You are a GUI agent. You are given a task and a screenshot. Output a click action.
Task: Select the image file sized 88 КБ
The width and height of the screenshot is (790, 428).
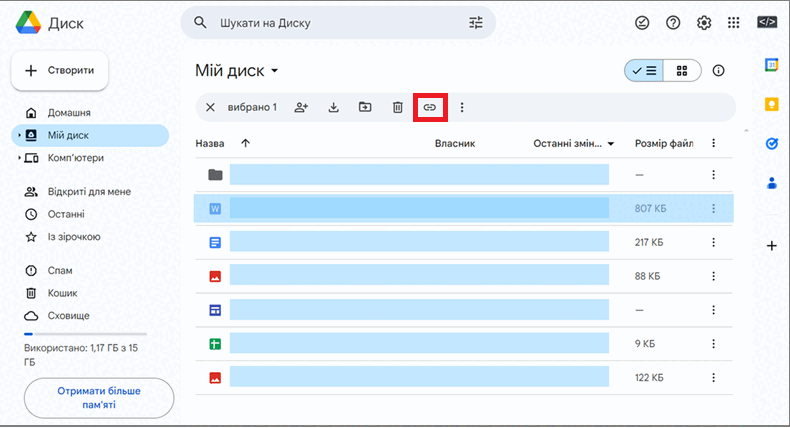(x=215, y=276)
